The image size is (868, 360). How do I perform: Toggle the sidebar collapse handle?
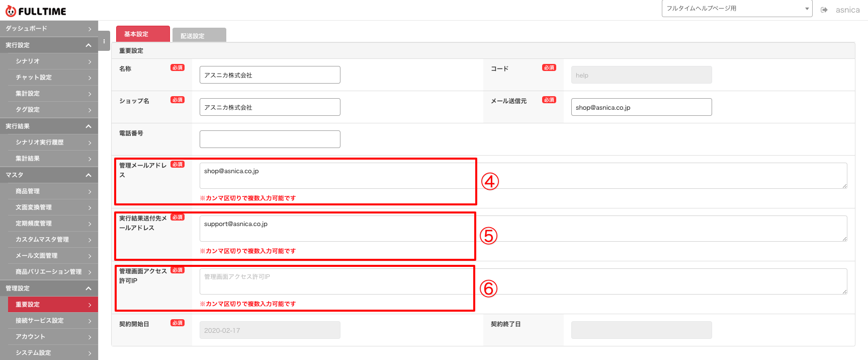click(104, 41)
